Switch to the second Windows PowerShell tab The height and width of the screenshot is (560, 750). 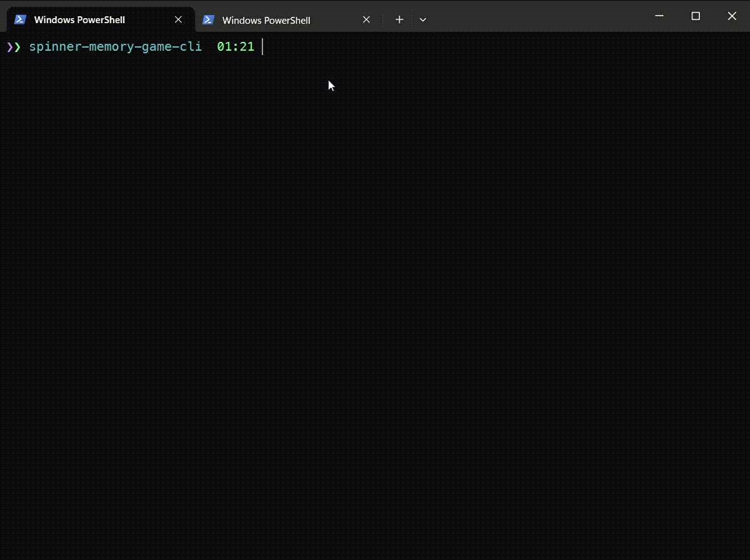point(289,20)
